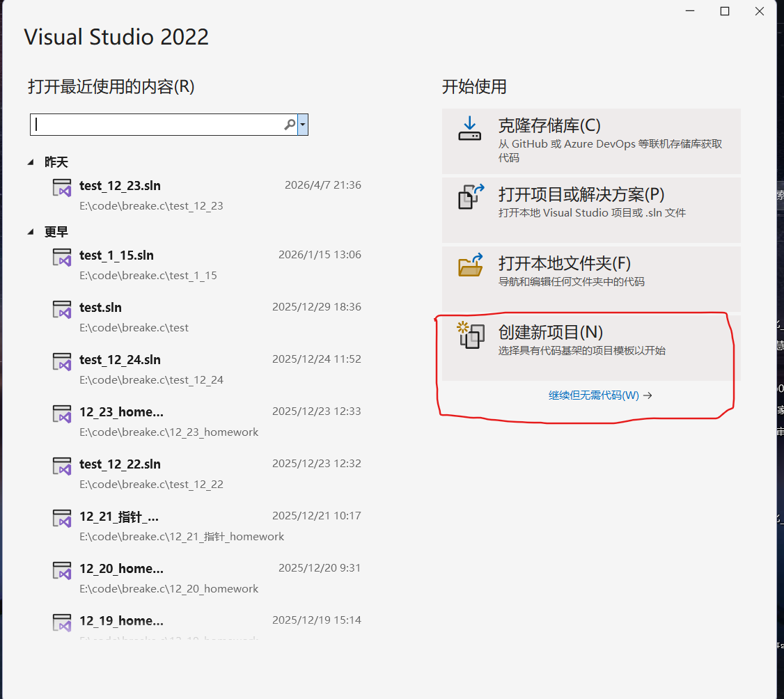
Task: Click date 2025/12/19 15:14
Action: pyautogui.click(x=317, y=620)
